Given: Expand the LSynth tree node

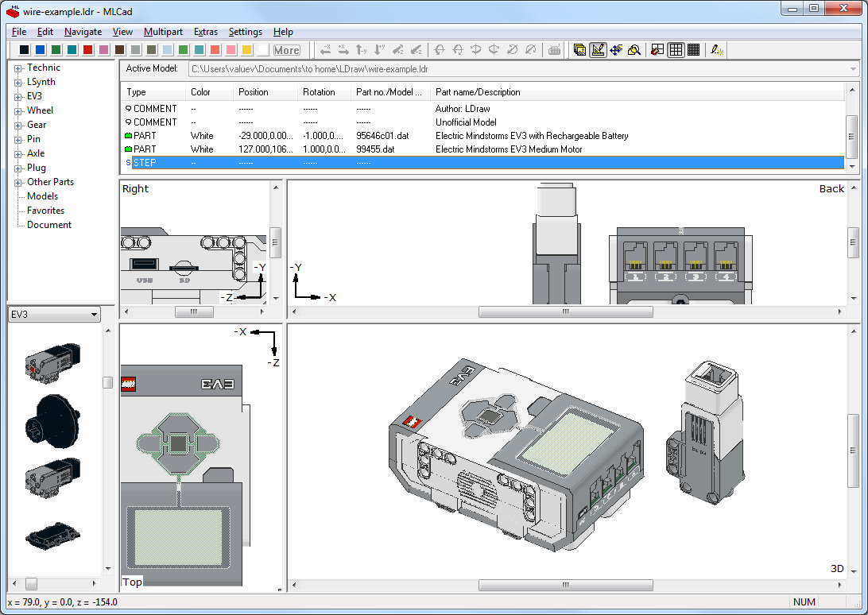Looking at the screenshot, I should [17, 83].
